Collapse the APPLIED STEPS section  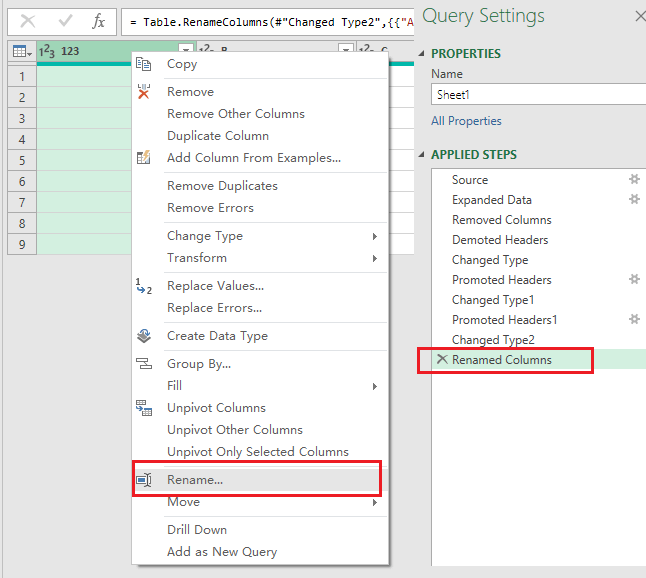pyautogui.click(x=421, y=154)
